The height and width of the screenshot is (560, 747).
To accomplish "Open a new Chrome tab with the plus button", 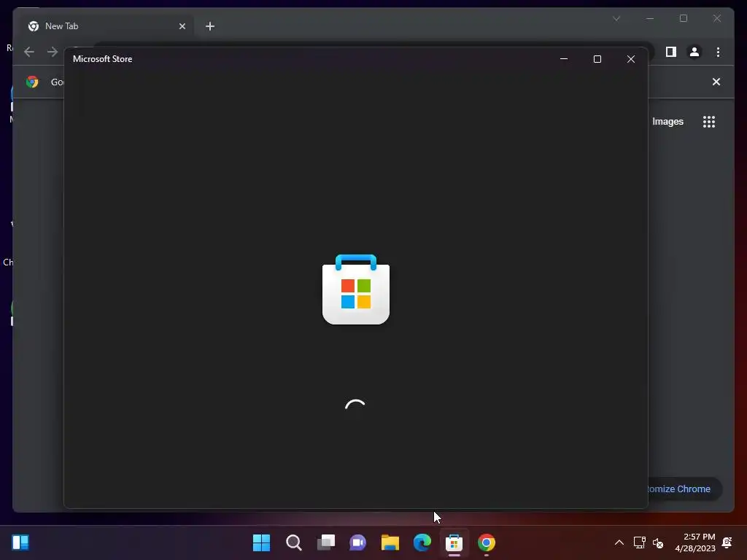I will (x=210, y=26).
